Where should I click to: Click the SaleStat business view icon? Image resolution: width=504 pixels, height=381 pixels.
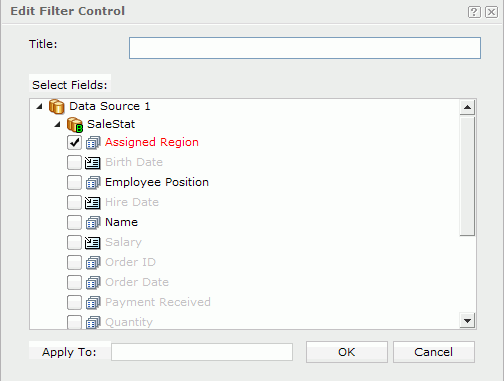click(x=75, y=125)
